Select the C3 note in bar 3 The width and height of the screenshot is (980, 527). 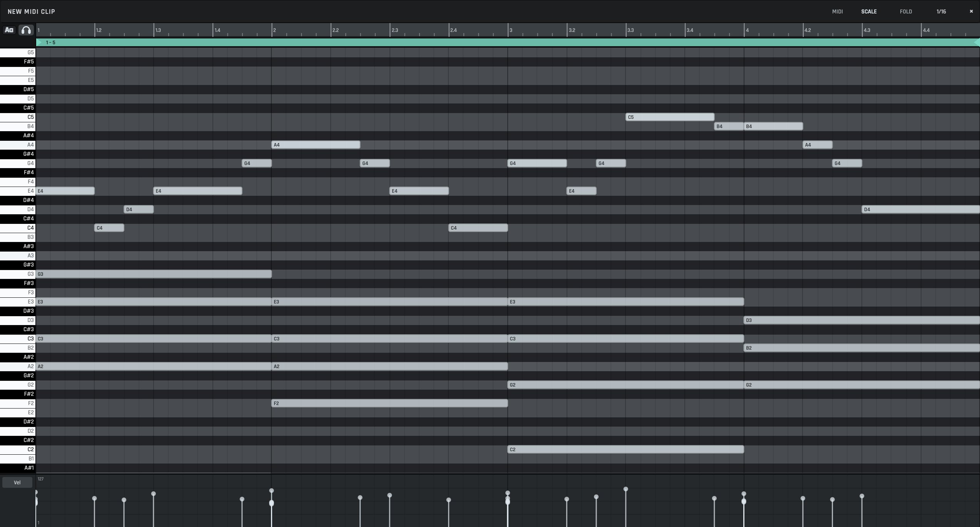coord(626,339)
